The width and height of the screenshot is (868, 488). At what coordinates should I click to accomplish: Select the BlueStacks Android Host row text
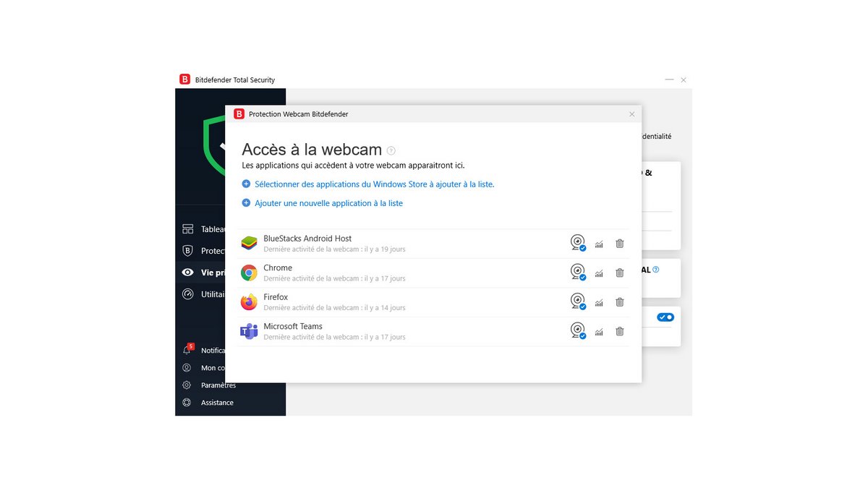click(x=307, y=239)
